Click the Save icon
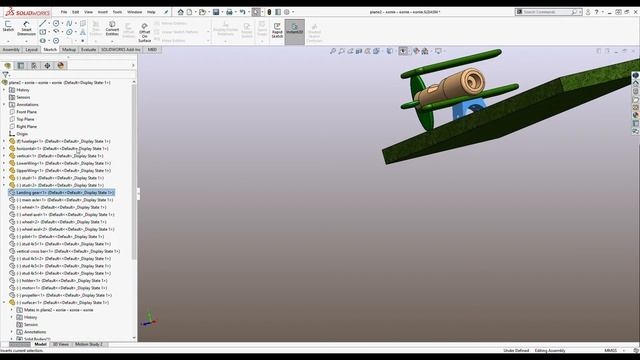 (x=216, y=12)
